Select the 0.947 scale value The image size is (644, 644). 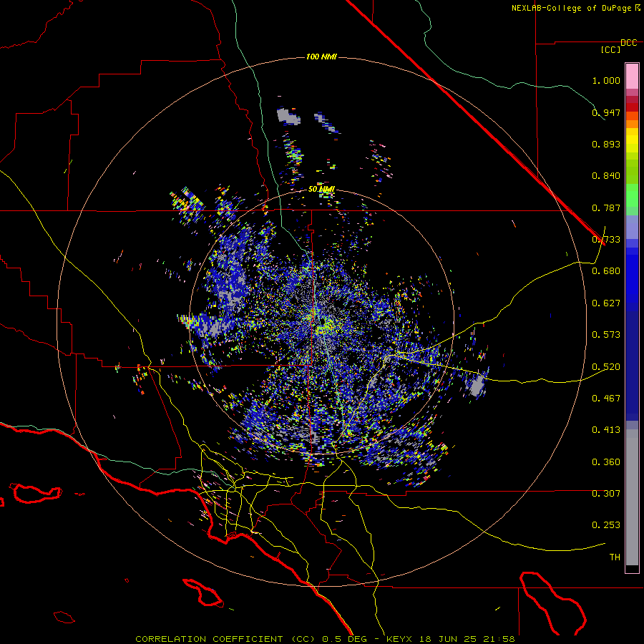pos(606,112)
